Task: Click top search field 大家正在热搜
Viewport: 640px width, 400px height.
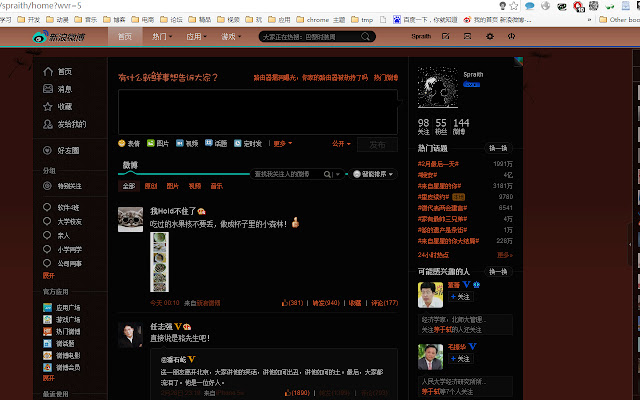Action: 310,37
